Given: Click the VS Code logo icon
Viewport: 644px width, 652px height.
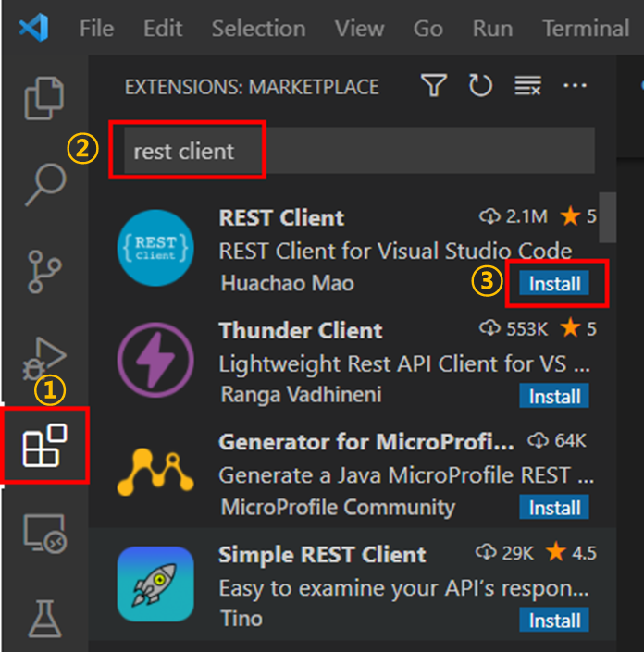Looking at the screenshot, I should [x=33, y=28].
